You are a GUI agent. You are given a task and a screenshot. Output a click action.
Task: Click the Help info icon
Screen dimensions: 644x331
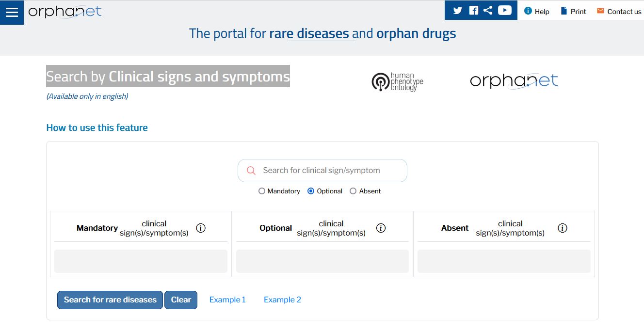pyautogui.click(x=528, y=11)
